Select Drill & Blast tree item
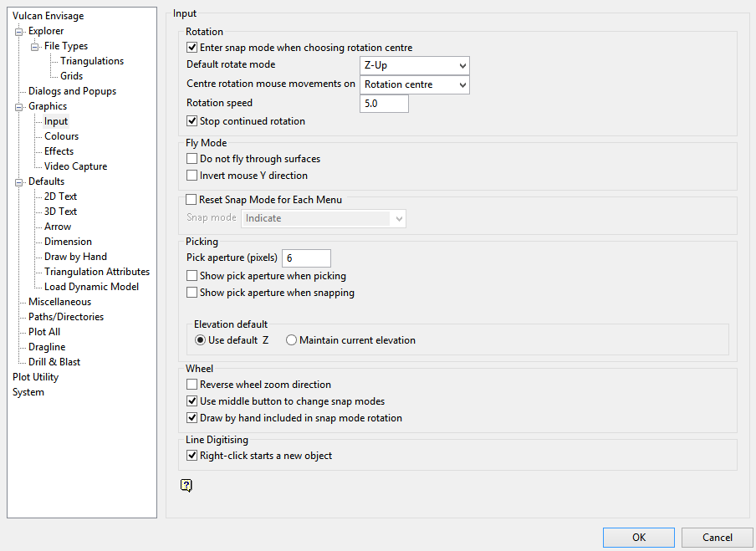The image size is (756, 551). point(54,362)
